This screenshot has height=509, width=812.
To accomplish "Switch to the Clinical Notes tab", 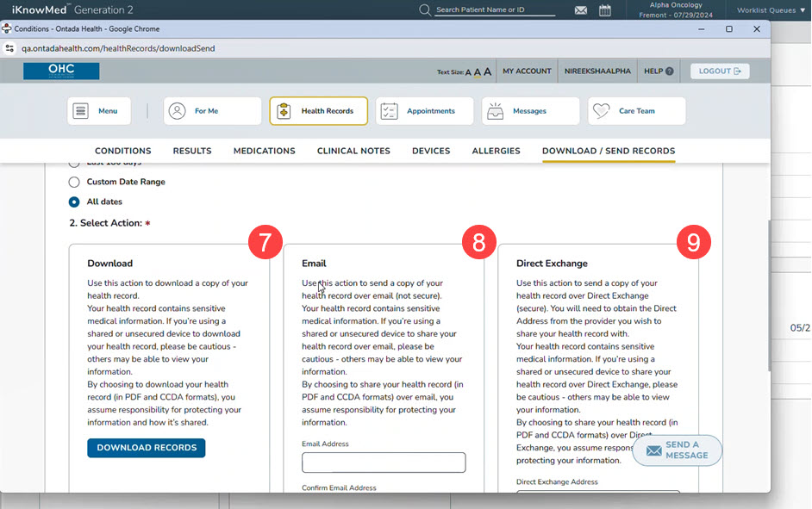I will pos(353,151).
